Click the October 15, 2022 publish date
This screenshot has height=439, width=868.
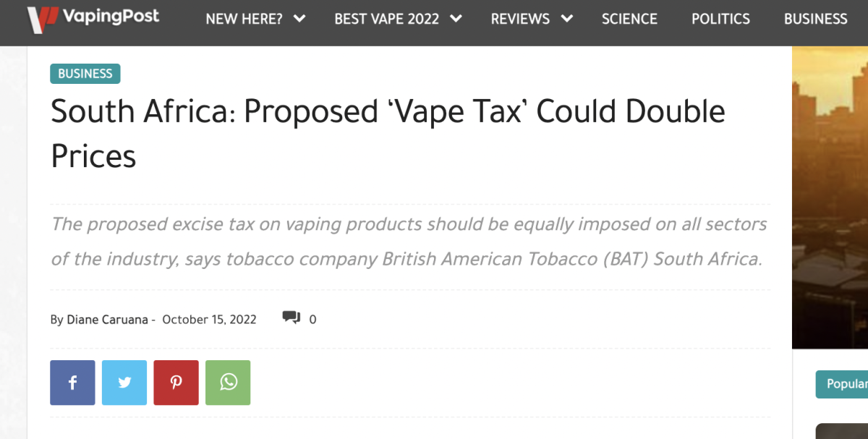pos(209,320)
